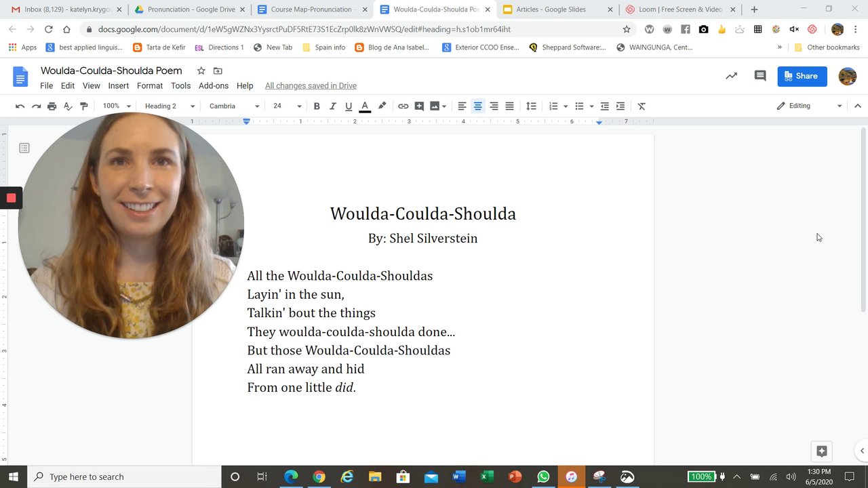Justify the text
Viewport: 868px width, 488px height.
(x=509, y=106)
